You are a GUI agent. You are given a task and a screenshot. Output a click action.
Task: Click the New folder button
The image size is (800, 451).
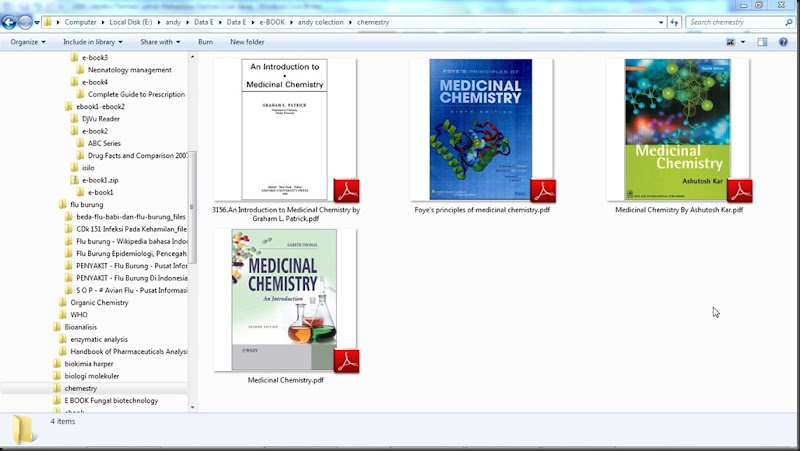click(x=247, y=42)
